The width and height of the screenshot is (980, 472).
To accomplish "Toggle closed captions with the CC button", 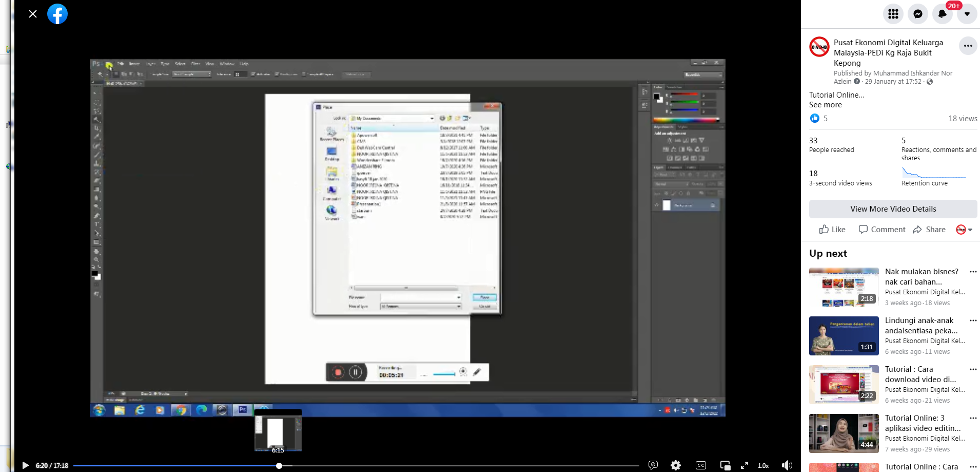I will pos(700,465).
